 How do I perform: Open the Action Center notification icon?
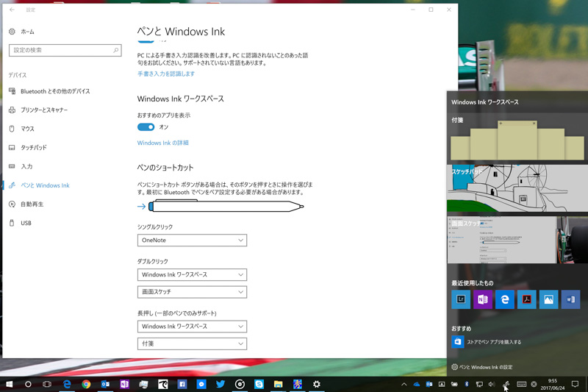(575, 384)
